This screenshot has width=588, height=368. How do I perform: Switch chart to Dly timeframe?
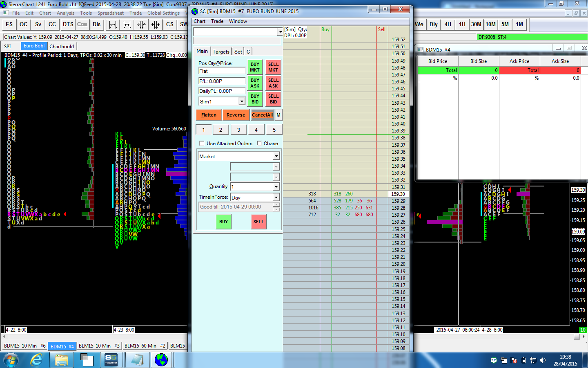(x=434, y=25)
